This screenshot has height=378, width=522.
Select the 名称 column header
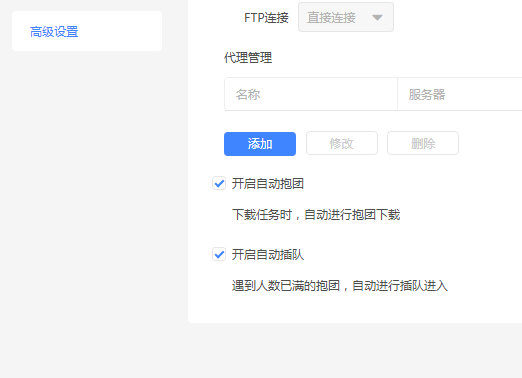pos(311,94)
